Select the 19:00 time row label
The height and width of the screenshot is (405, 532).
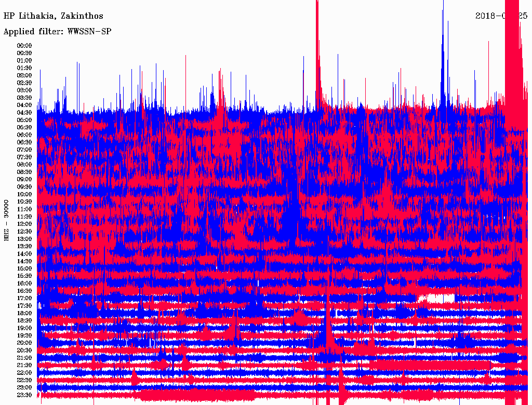pos(24,328)
